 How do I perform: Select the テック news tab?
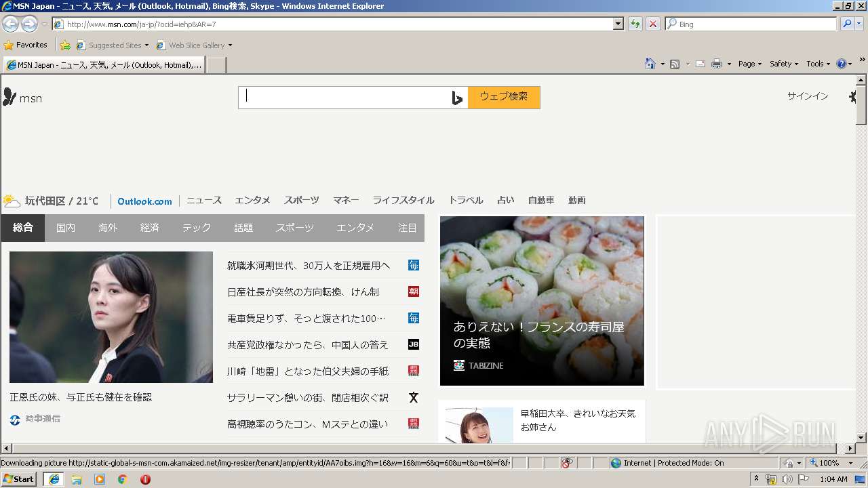[x=197, y=228]
